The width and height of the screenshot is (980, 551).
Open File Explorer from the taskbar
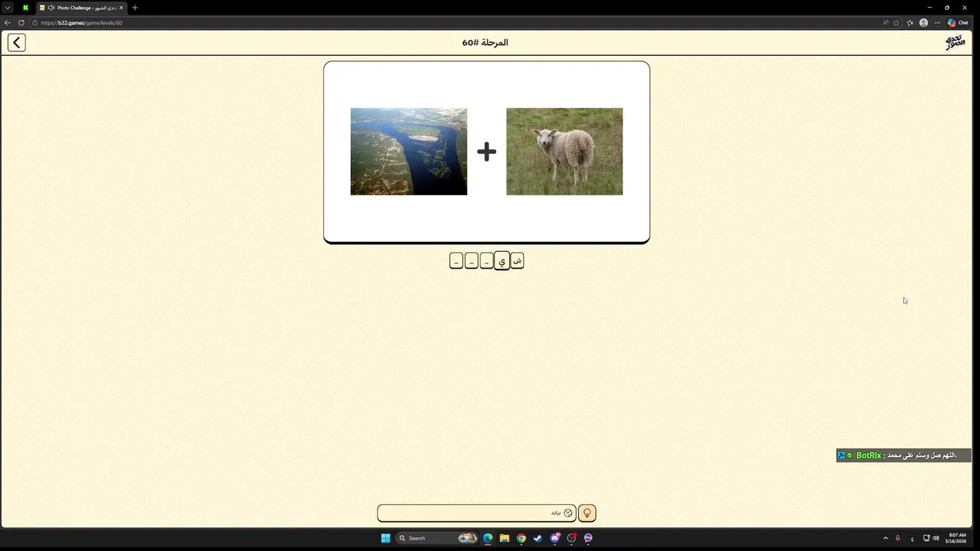click(505, 538)
